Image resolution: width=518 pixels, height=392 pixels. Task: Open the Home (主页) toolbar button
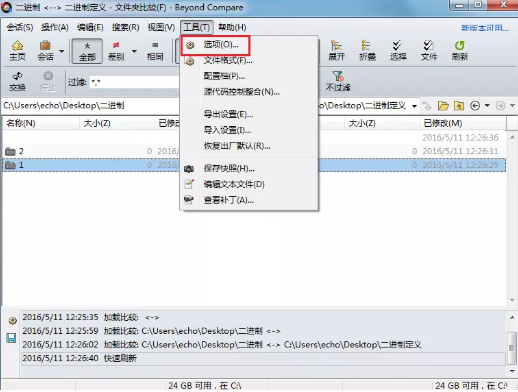(17, 51)
